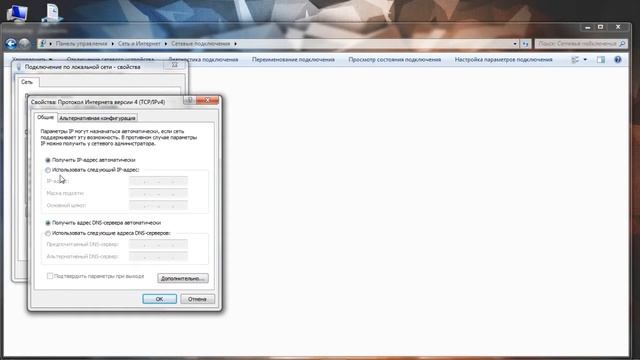Click the Explorer forward arrow button

tap(24, 44)
